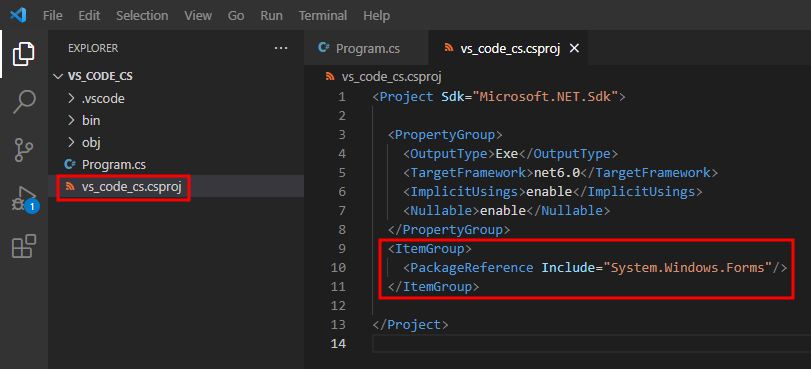The width and height of the screenshot is (811, 369).
Task: Open the File menu
Action: (x=53, y=16)
